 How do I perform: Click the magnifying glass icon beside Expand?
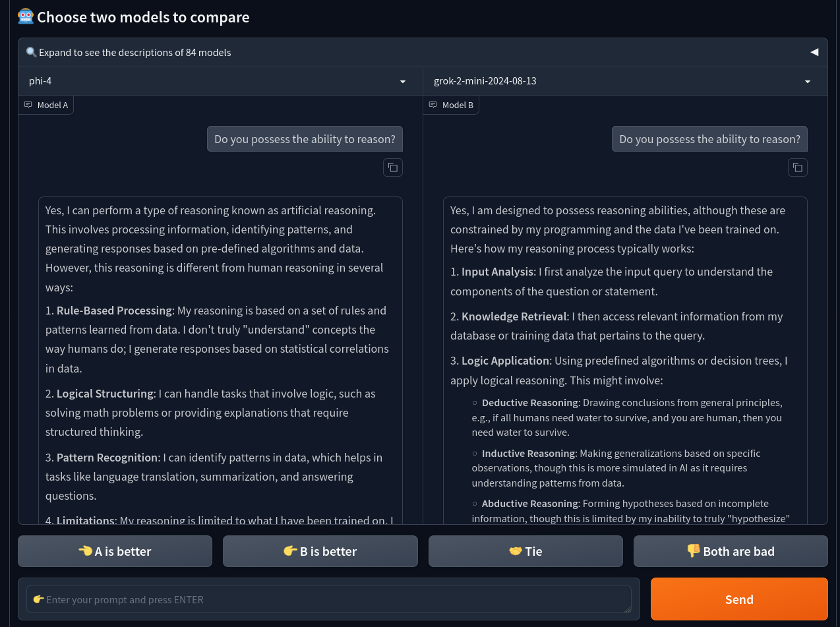[31, 52]
